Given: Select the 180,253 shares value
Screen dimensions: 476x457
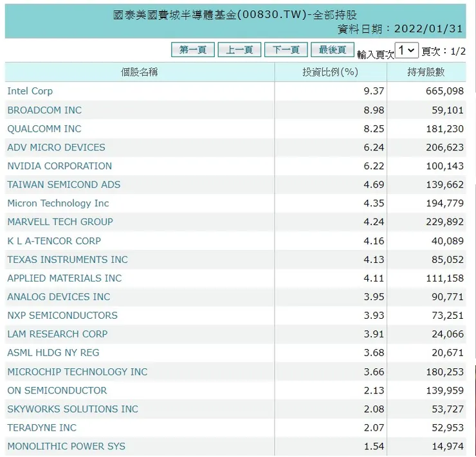Looking at the screenshot, I should point(444,372).
